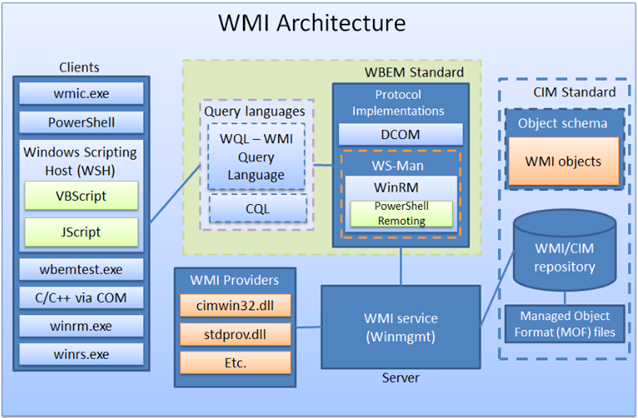Click the wbemtest.exe box

(81, 269)
